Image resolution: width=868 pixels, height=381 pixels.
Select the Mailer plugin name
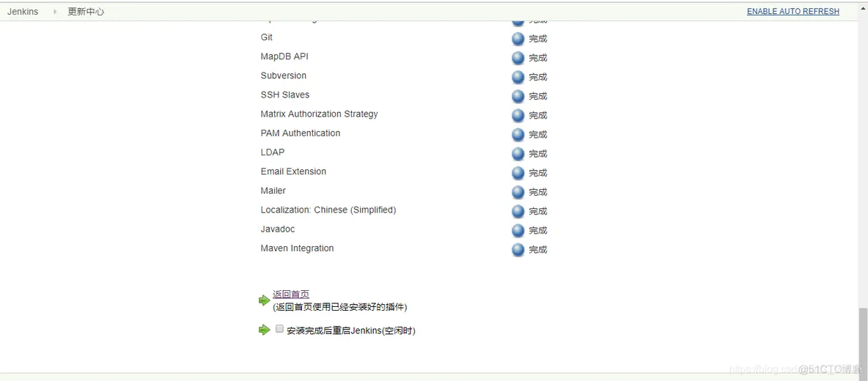(x=273, y=190)
